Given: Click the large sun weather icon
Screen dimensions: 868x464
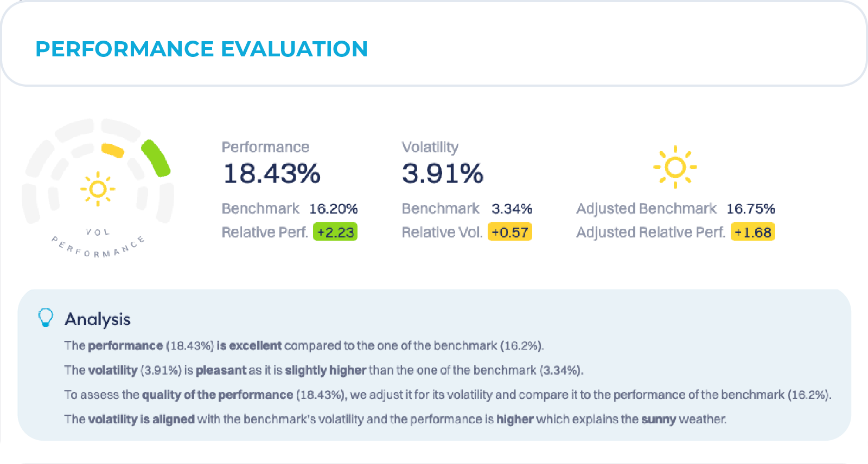Looking at the screenshot, I should pyautogui.click(x=675, y=167).
